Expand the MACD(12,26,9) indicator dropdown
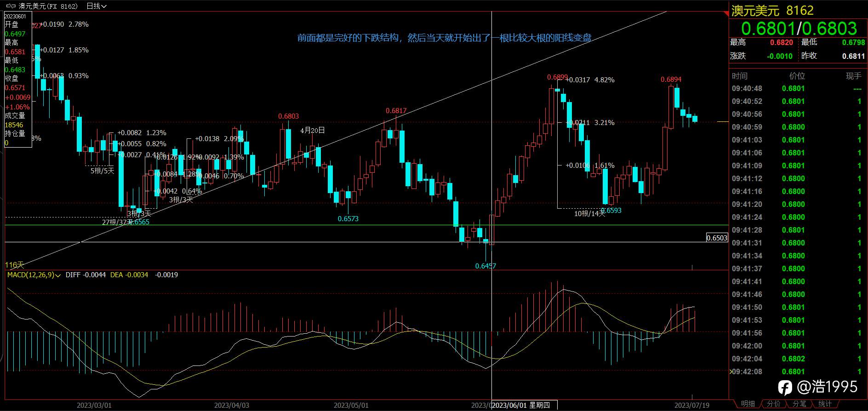The image size is (868, 411). (34, 275)
